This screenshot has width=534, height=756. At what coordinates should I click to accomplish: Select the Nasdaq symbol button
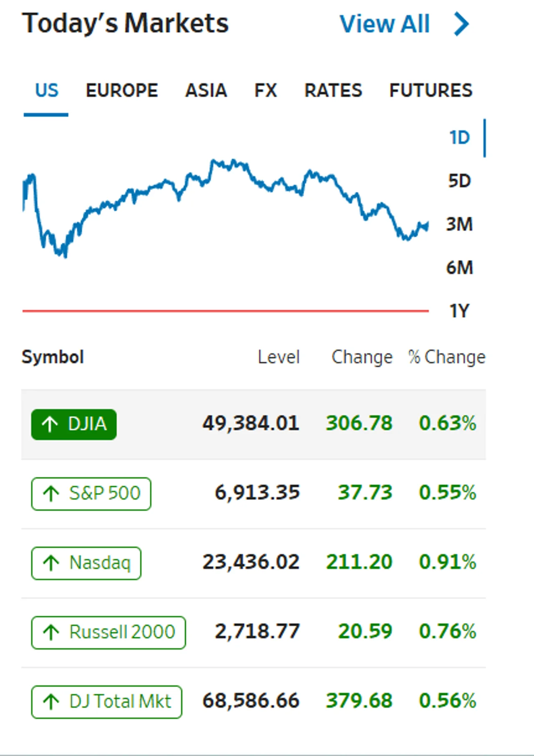86,563
